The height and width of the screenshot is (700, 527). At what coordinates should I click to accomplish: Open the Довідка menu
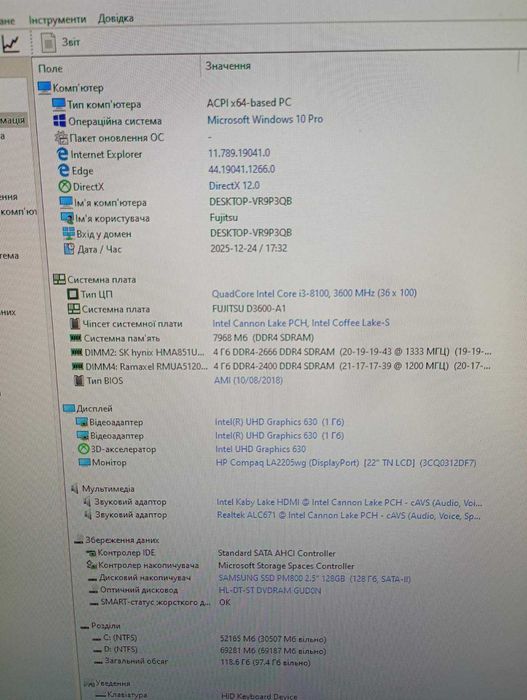[x=116, y=18]
